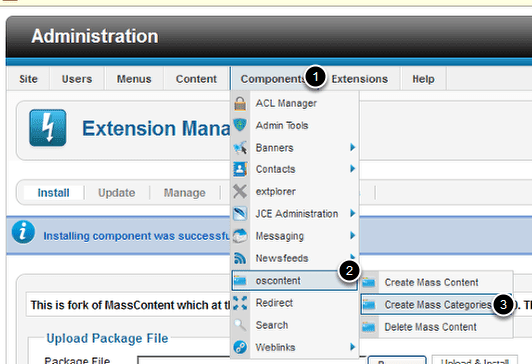Expand the JCE Administration submenu arrow
The height and width of the screenshot is (364, 532).
coord(353,213)
